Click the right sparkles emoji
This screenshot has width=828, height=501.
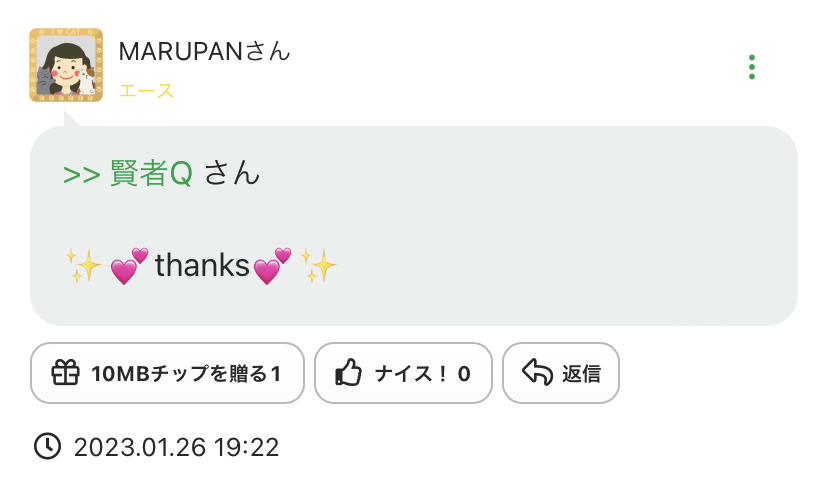click(319, 266)
